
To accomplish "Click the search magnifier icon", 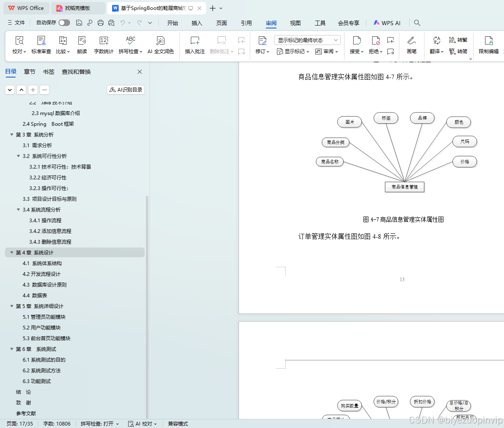I will (x=417, y=23).
